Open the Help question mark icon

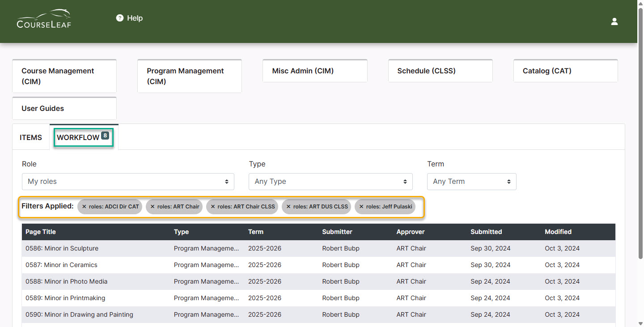pos(119,18)
